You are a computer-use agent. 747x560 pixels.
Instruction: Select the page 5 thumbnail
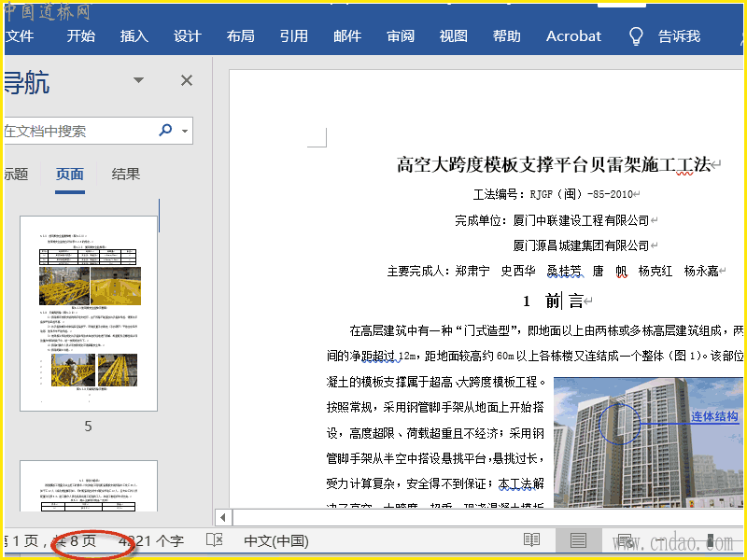point(89,313)
